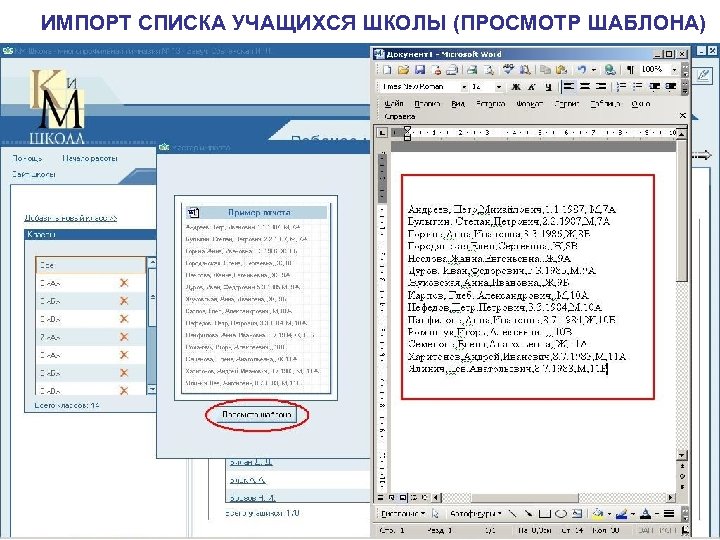Open the font size dropdown
Image resolution: width=720 pixels, height=540 pixels.
pos(498,87)
